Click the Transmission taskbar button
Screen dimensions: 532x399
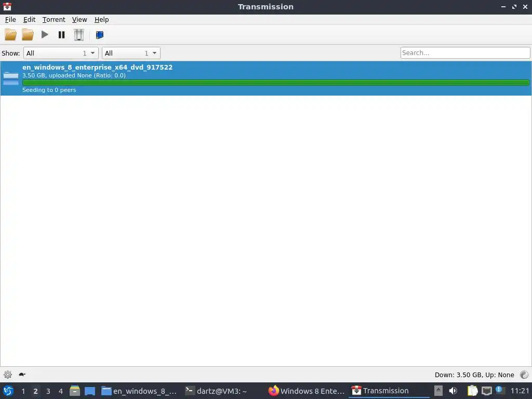(x=389, y=391)
